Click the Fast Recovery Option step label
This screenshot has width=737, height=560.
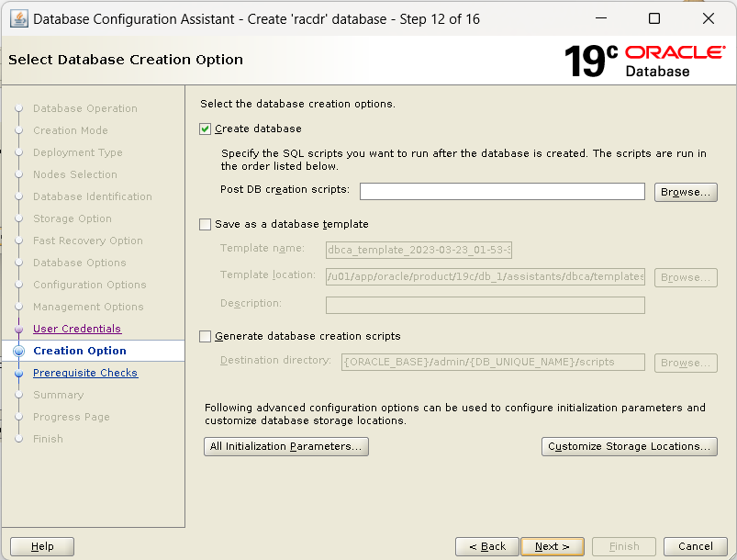[x=88, y=241]
